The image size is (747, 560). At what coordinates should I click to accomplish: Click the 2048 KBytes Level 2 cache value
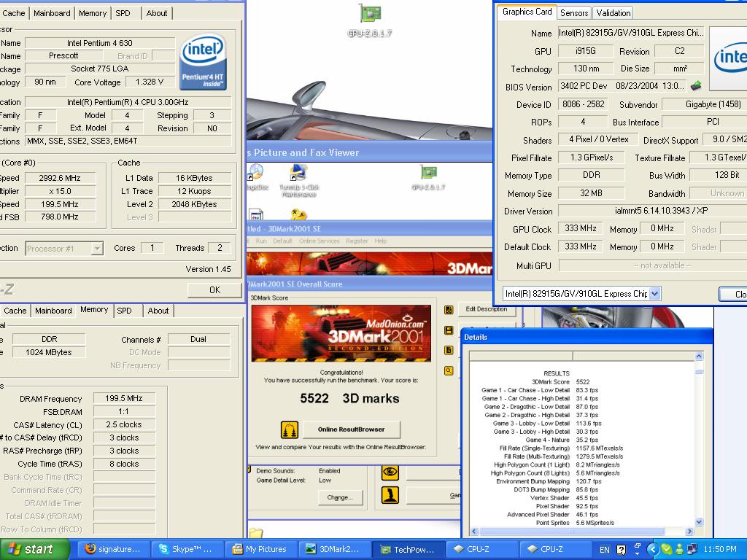tap(194, 204)
